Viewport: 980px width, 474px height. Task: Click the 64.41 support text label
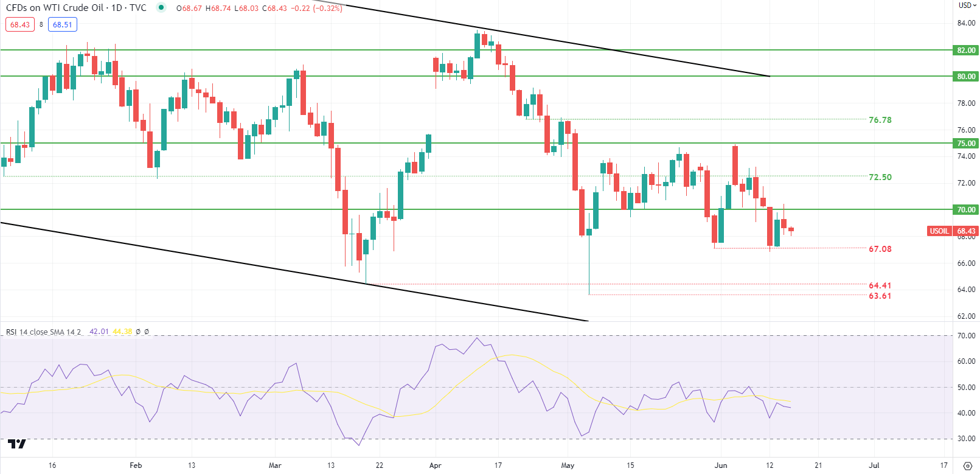click(880, 285)
